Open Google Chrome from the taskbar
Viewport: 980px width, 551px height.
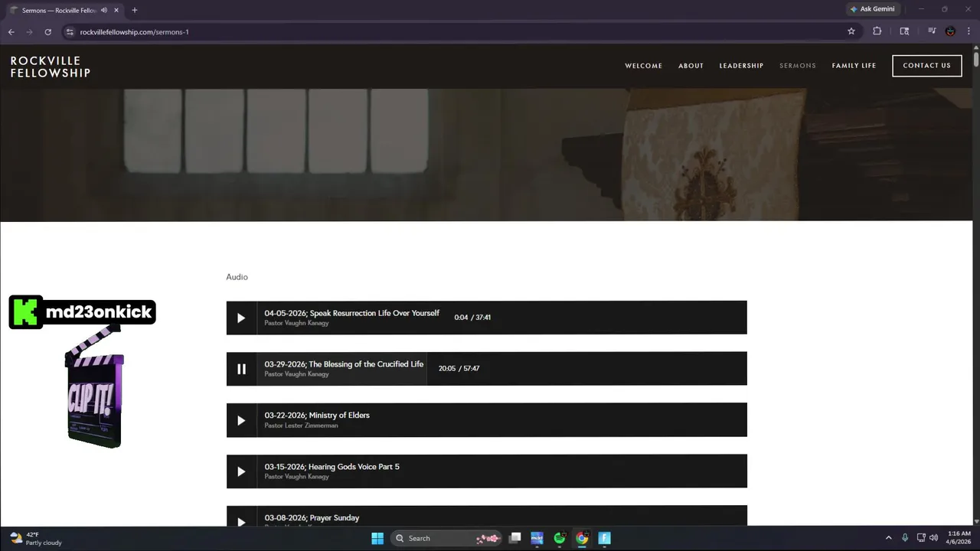582,538
